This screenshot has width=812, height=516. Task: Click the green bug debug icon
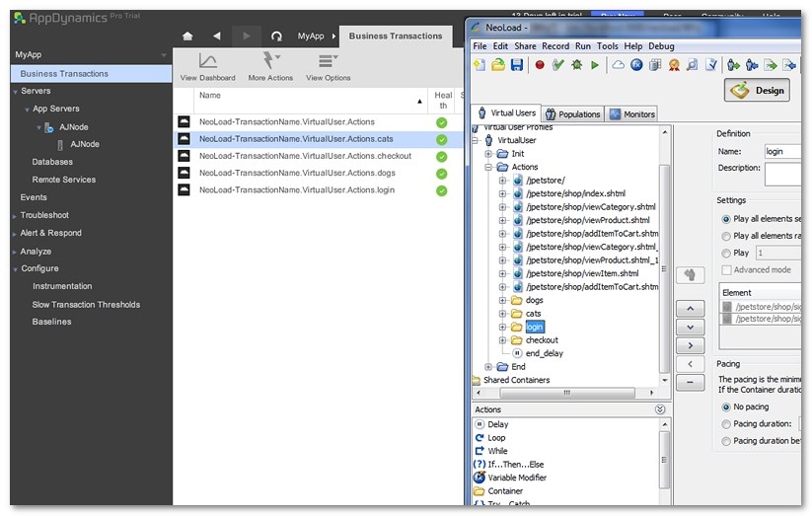[x=576, y=65]
